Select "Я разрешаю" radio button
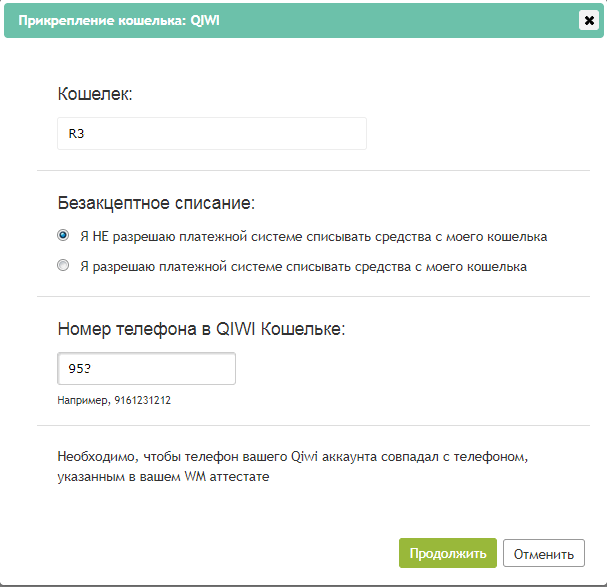The height and width of the screenshot is (587, 607). coord(63,265)
